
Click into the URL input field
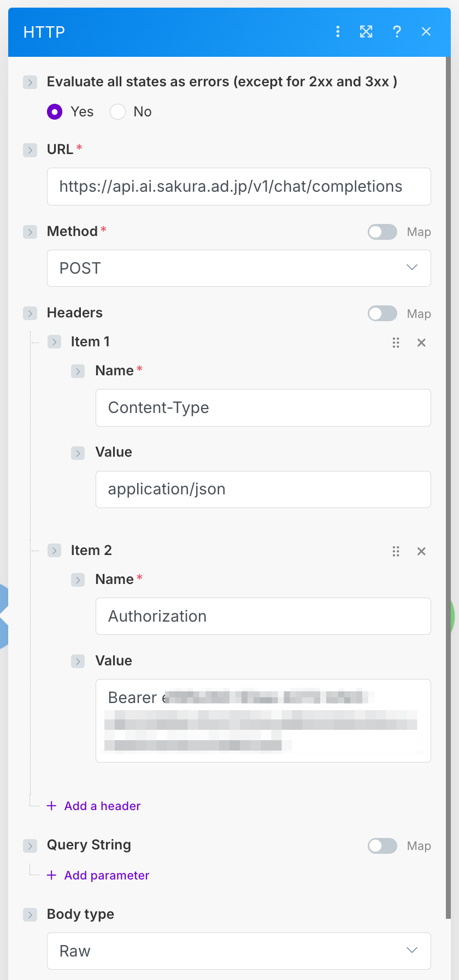239,187
